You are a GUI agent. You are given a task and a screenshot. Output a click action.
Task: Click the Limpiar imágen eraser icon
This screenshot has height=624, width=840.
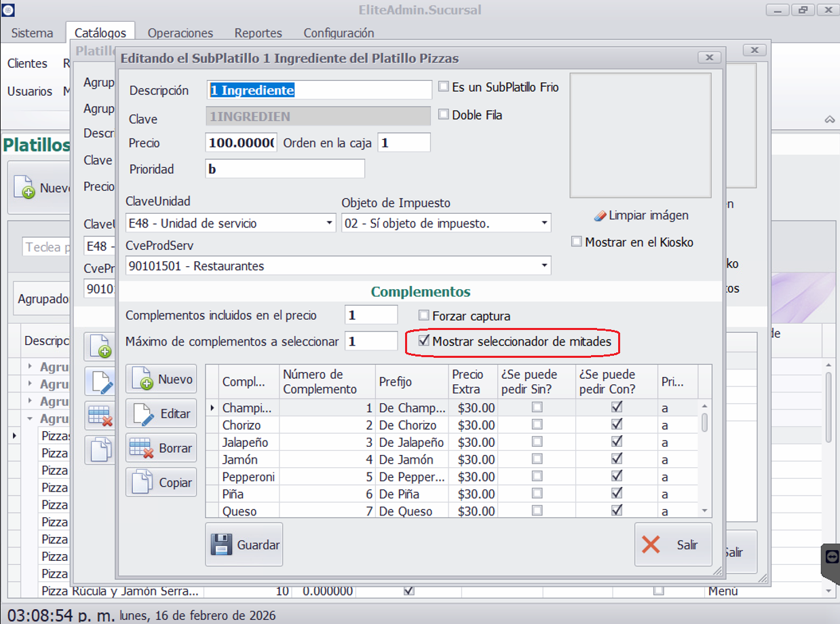pos(599,216)
